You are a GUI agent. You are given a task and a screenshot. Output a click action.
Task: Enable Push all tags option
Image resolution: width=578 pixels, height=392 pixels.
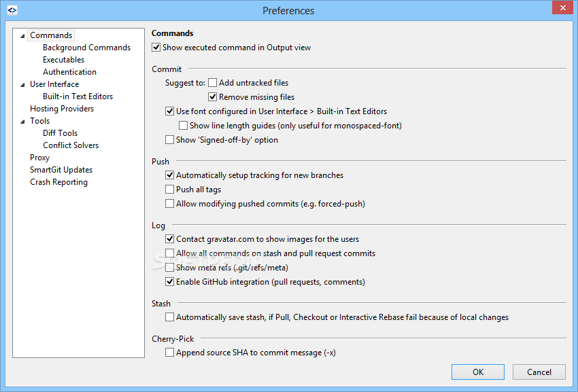(x=169, y=190)
